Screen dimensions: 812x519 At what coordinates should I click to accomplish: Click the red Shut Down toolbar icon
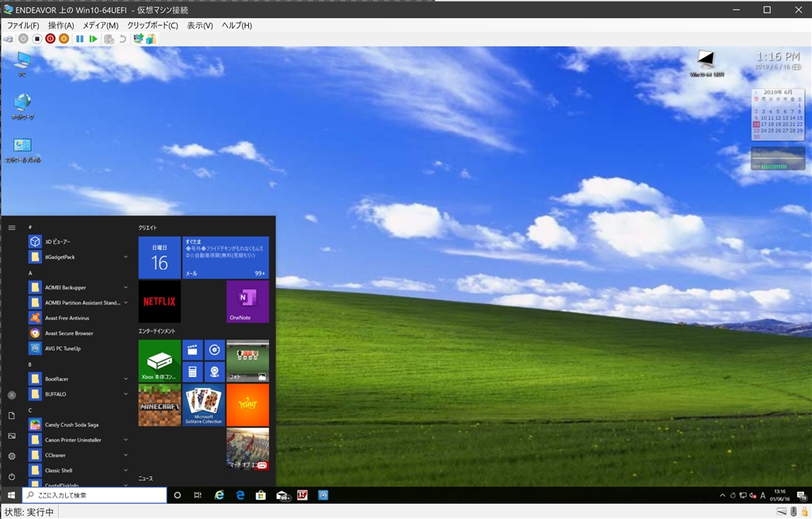[50, 39]
